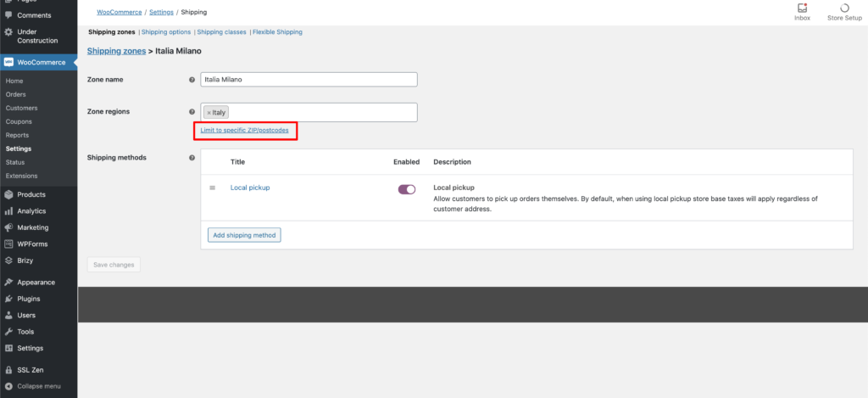The width and height of the screenshot is (868, 398).
Task: Click the Enabled column header
Action: 406,162
